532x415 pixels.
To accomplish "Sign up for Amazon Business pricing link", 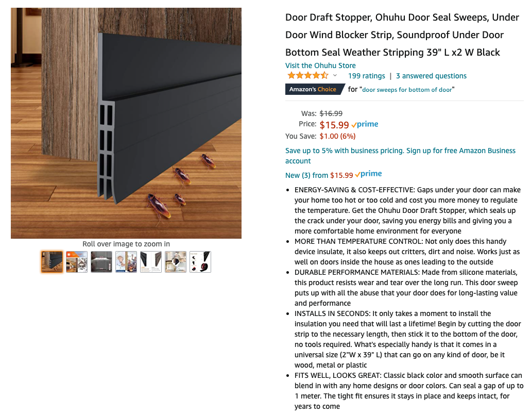I will (x=400, y=156).
